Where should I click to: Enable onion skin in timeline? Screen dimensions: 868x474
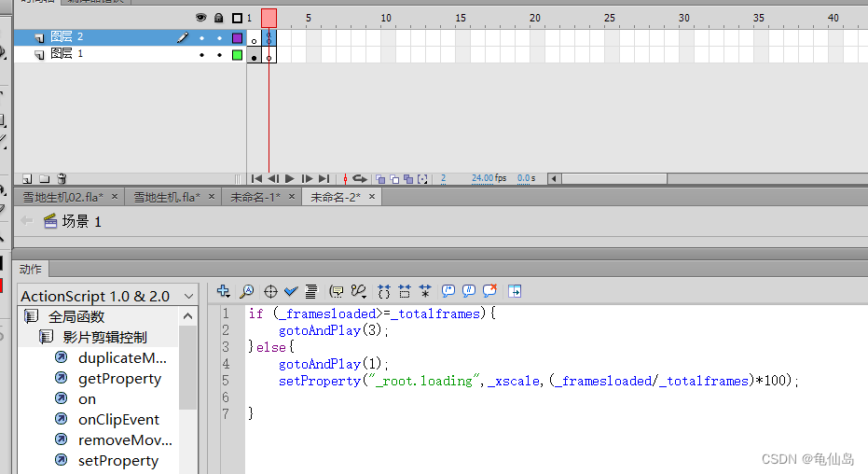pyautogui.click(x=380, y=179)
